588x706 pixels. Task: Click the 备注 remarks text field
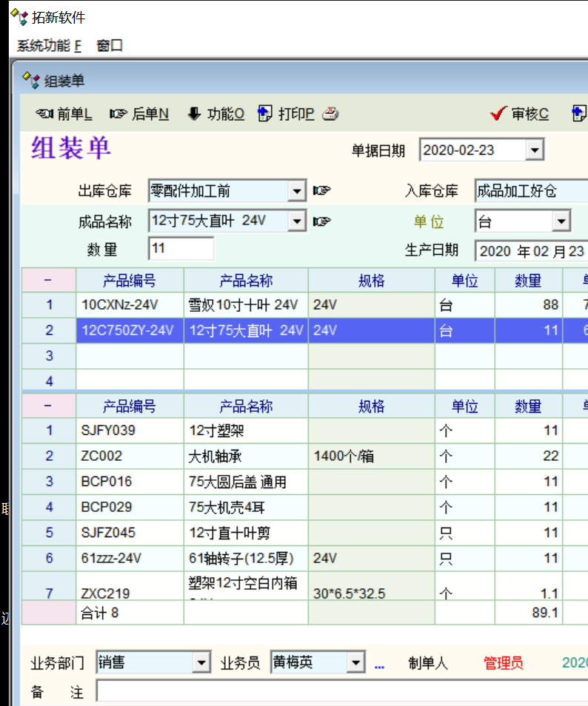click(x=341, y=692)
